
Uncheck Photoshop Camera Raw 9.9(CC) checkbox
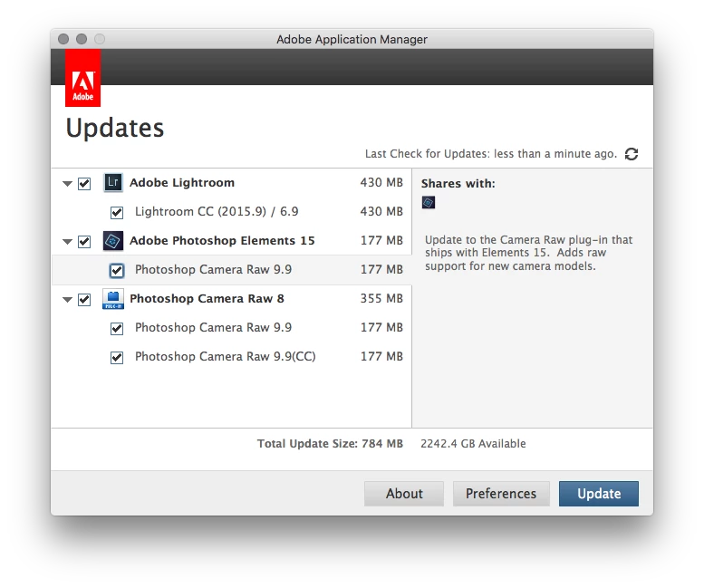(x=117, y=357)
